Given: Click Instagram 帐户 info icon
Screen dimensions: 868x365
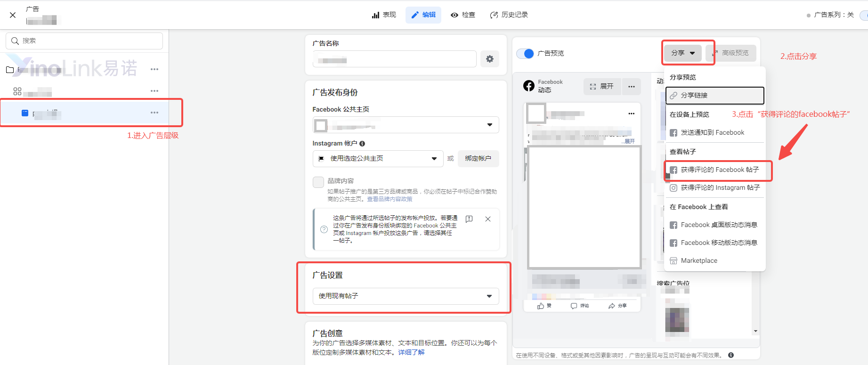Looking at the screenshot, I should [x=362, y=144].
